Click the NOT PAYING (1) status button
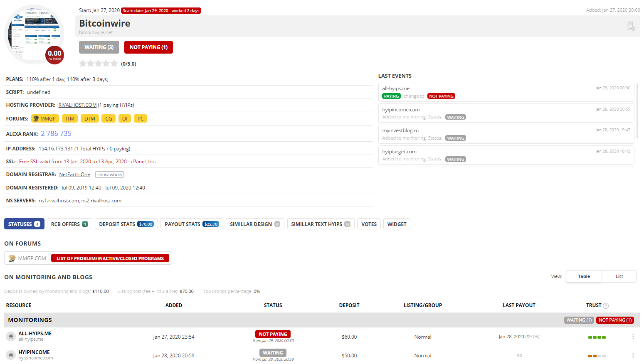The width and height of the screenshot is (644, 364). point(148,47)
